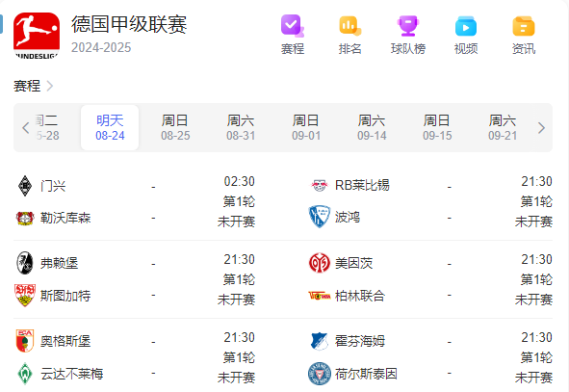This screenshot has width=569, height=392.
Task: Open the 门兴 team link
Action: (x=53, y=186)
